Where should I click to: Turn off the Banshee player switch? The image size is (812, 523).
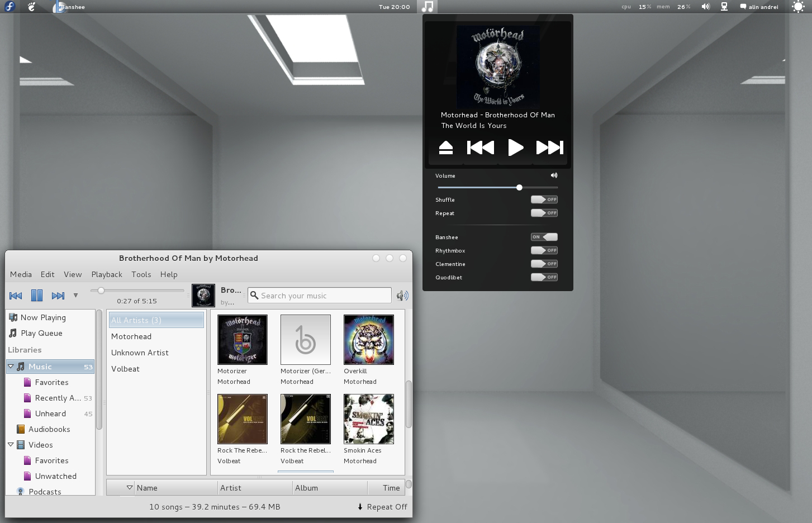click(x=544, y=237)
